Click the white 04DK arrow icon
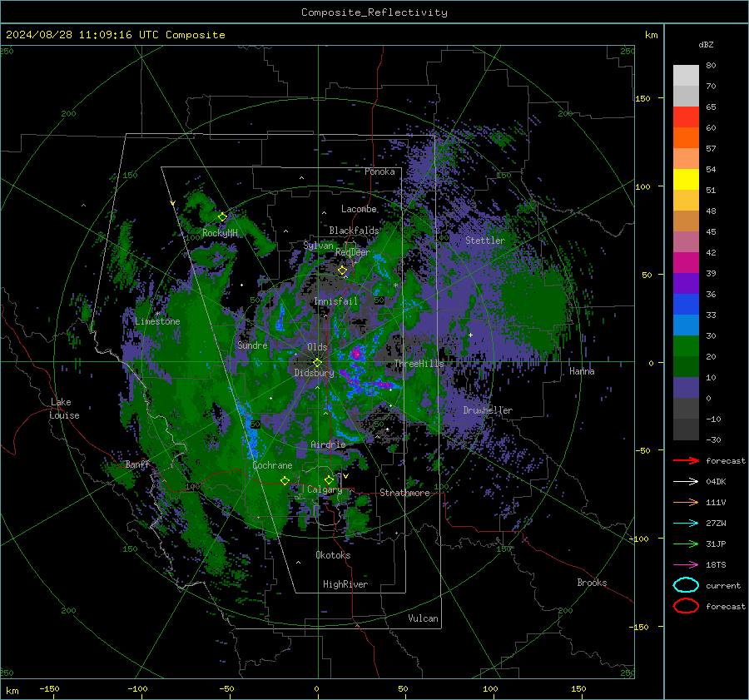Viewport: 749px width, 700px height. coord(686,482)
